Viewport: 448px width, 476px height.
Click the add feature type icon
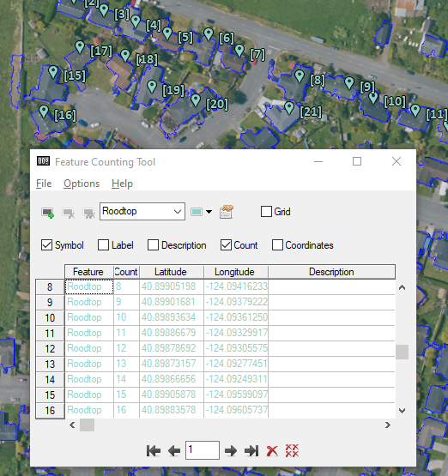(48, 213)
